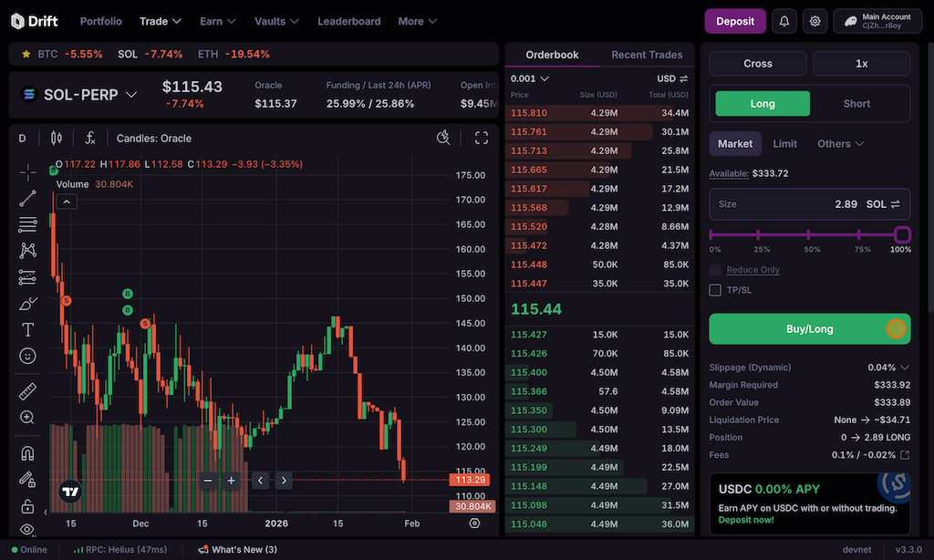Toggle chart fullscreen mode icon
The image size is (934, 560).
[482, 138]
